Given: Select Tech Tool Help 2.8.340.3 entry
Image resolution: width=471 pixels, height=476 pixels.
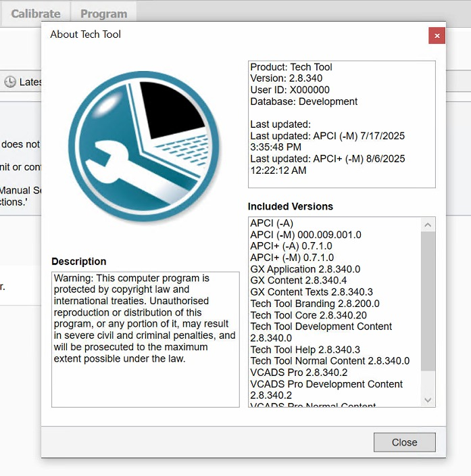Looking at the screenshot, I should pos(305,350).
